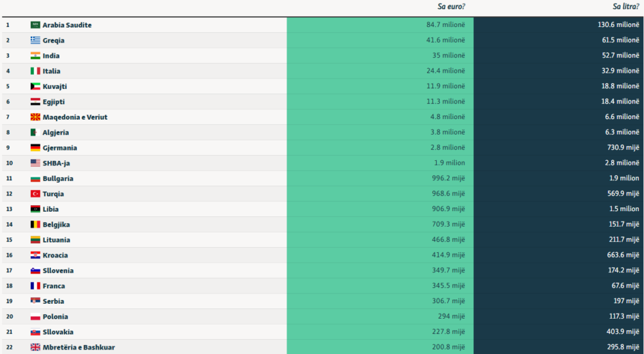Click the Greece flag icon
This screenshot has width=644, height=354.
35,41
